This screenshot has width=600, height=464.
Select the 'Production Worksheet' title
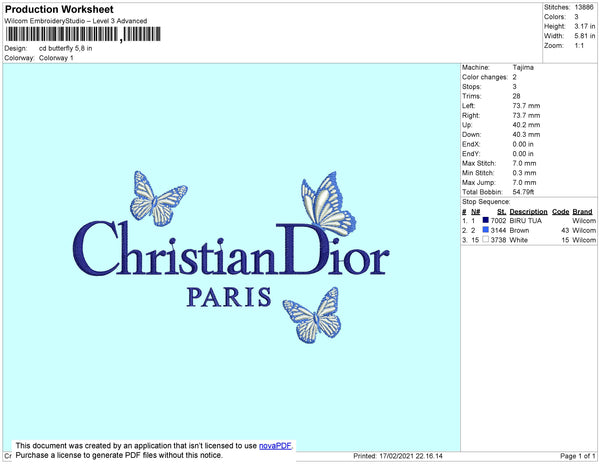pyautogui.click(x=59, y=9)
